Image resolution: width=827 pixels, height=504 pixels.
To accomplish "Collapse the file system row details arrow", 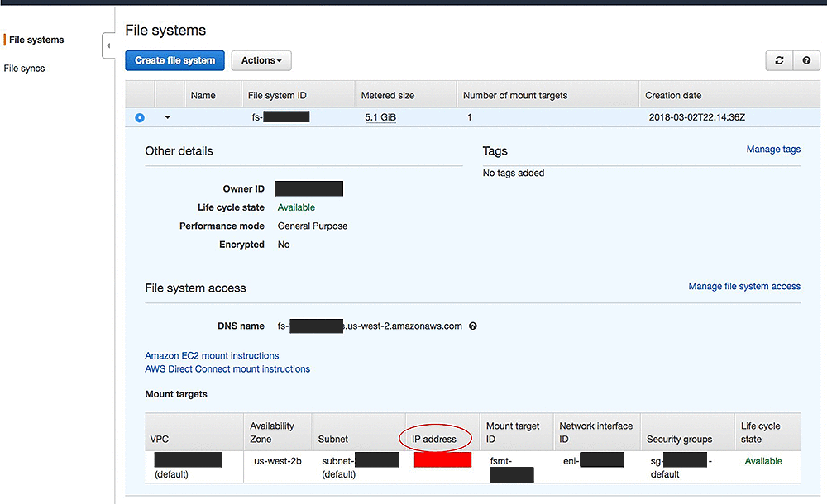I will (x=168, y=117).
